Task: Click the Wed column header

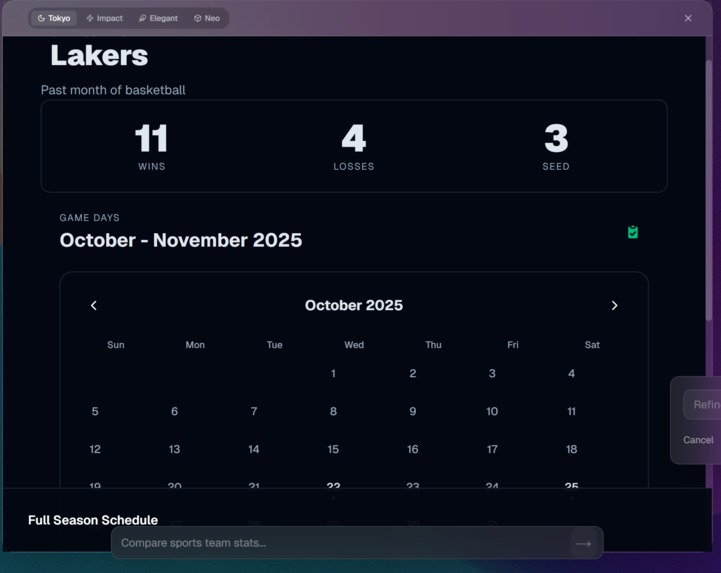Action: click(x=354, y=345)
